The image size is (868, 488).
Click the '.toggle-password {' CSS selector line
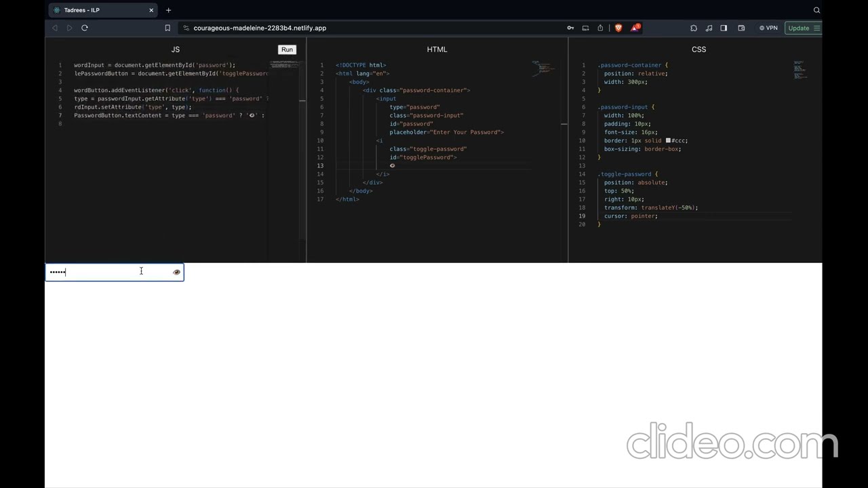pos(627,174)
